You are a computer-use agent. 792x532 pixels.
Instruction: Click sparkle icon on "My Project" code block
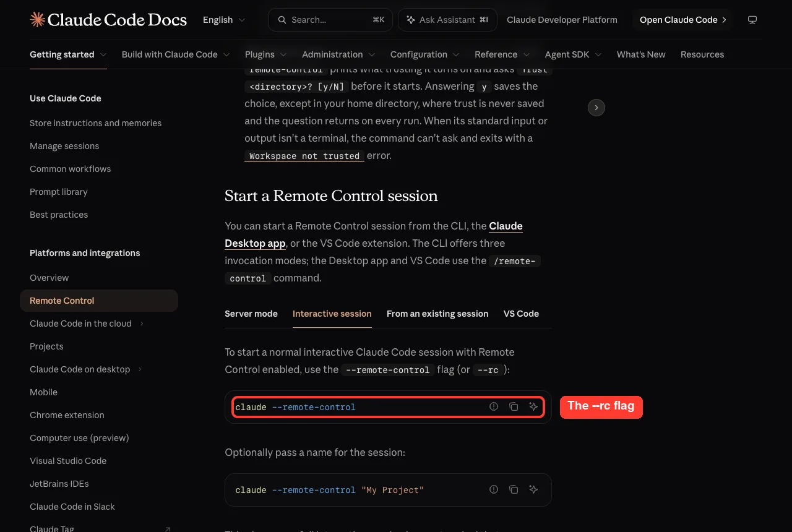tap(533, 489)
